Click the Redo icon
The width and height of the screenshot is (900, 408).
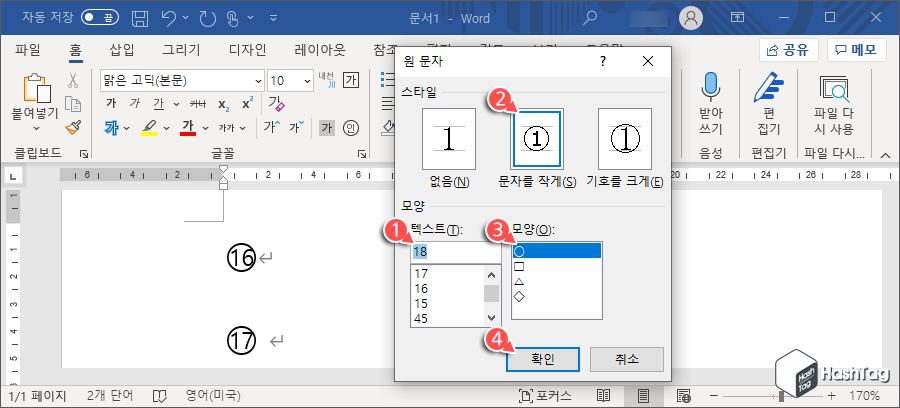coord(207,18)
